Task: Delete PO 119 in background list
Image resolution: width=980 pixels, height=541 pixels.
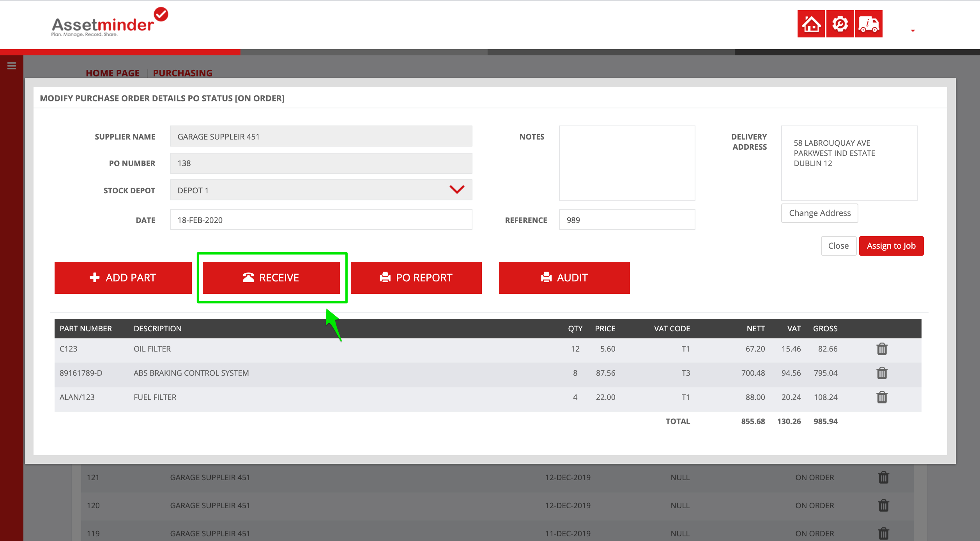Action: tap(883, 534)
